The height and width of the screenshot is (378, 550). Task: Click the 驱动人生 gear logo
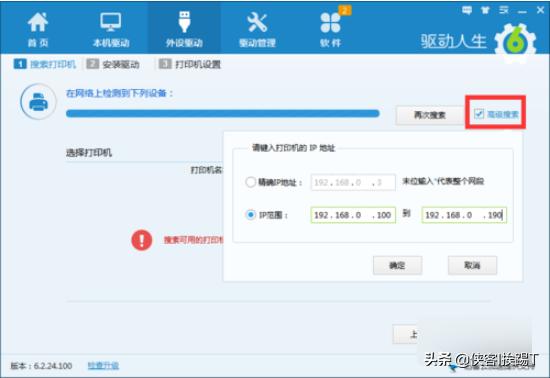(x=516, y=42)
